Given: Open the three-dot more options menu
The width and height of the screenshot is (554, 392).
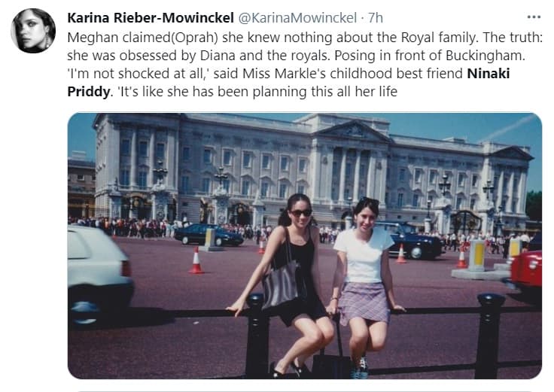Looking at the screenshot, I should 534,17.
